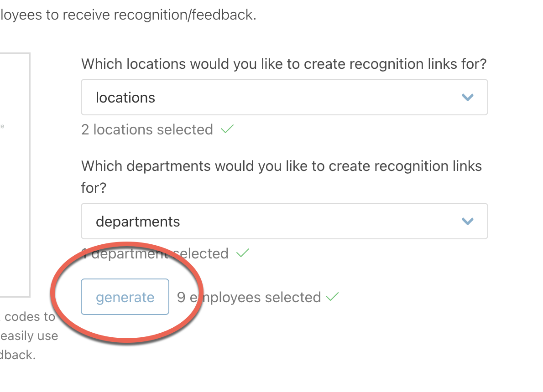Select the '2 locations selected' status text
543x392 pixels.
[x=147, y=130]
